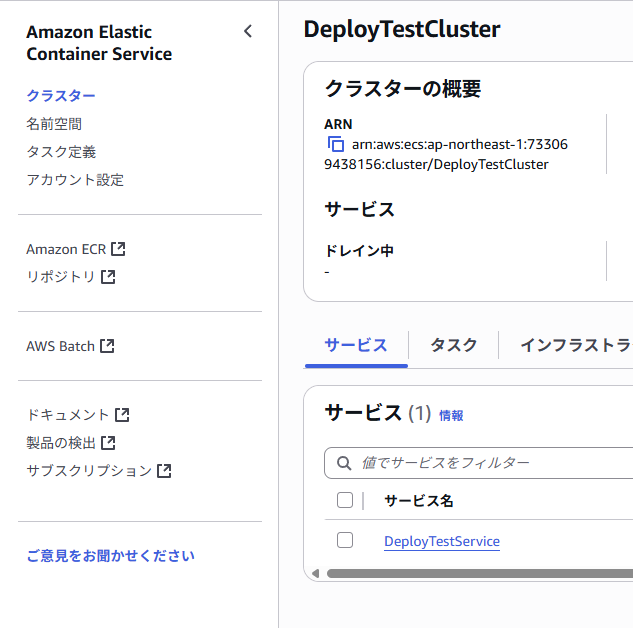
Task: Copy the cluster ARN with copy icon
Action: pyautogui.click(x=336, y=144)
